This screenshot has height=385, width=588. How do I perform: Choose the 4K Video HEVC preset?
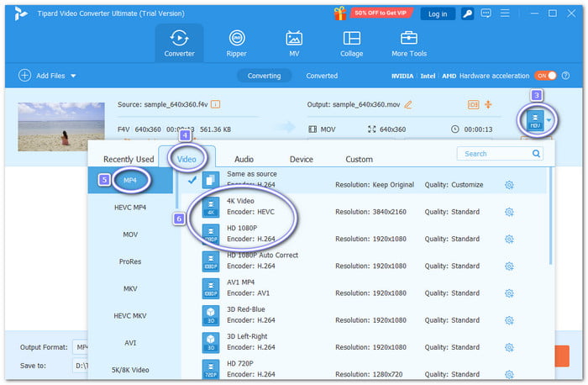coord(364,207)
